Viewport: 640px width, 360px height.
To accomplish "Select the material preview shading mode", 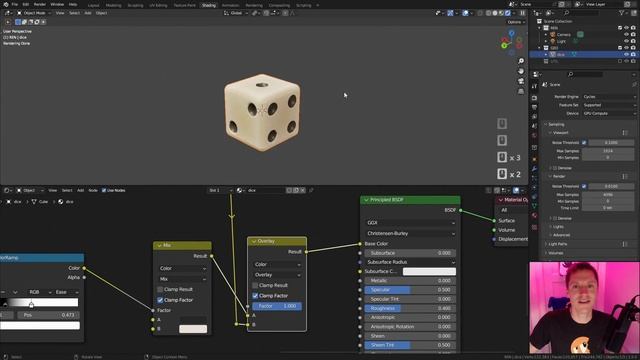I will 501,13.
